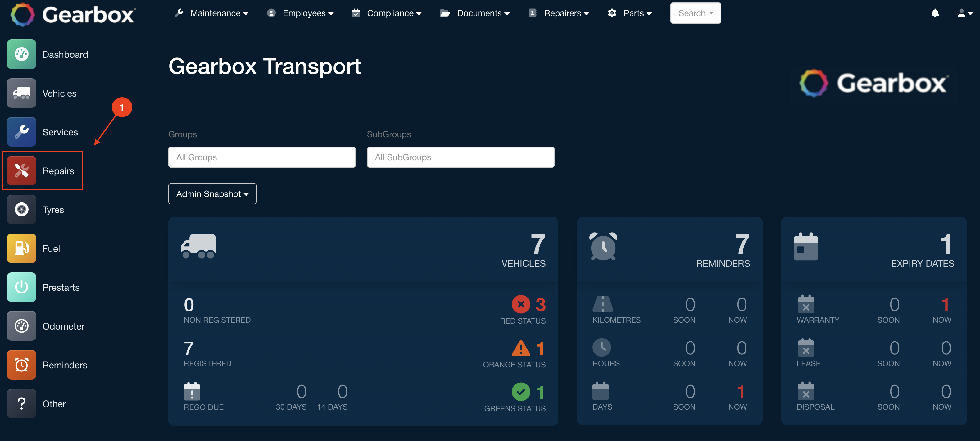Click the Prestarts power icon
The image size is (980, 441).
[x=21, y=287]
